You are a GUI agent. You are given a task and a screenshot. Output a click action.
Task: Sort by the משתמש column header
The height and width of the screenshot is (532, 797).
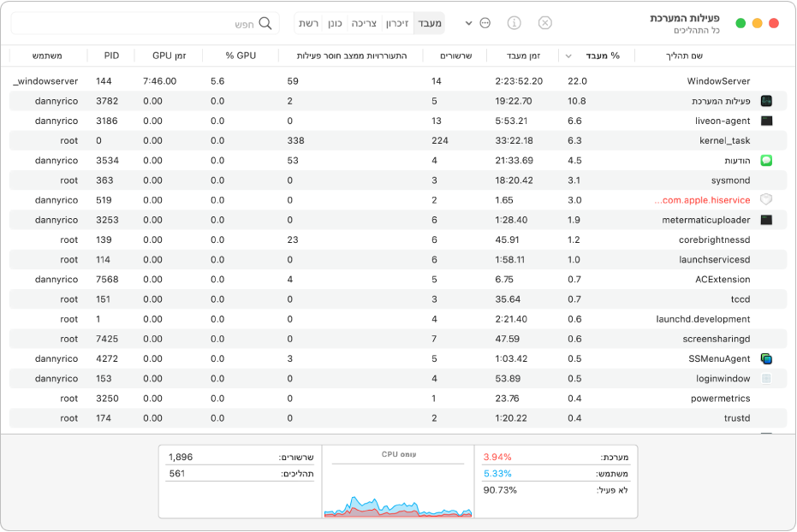[47, 56]
